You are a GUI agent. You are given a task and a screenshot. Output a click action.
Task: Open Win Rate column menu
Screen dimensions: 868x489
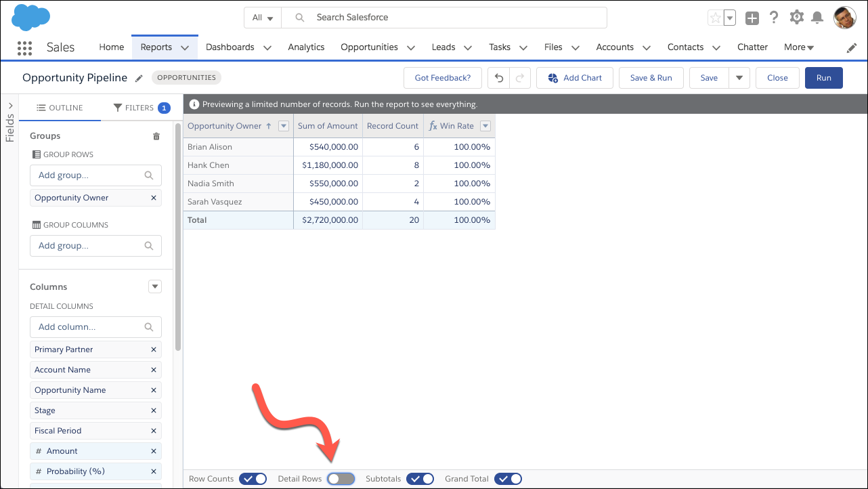485,126
